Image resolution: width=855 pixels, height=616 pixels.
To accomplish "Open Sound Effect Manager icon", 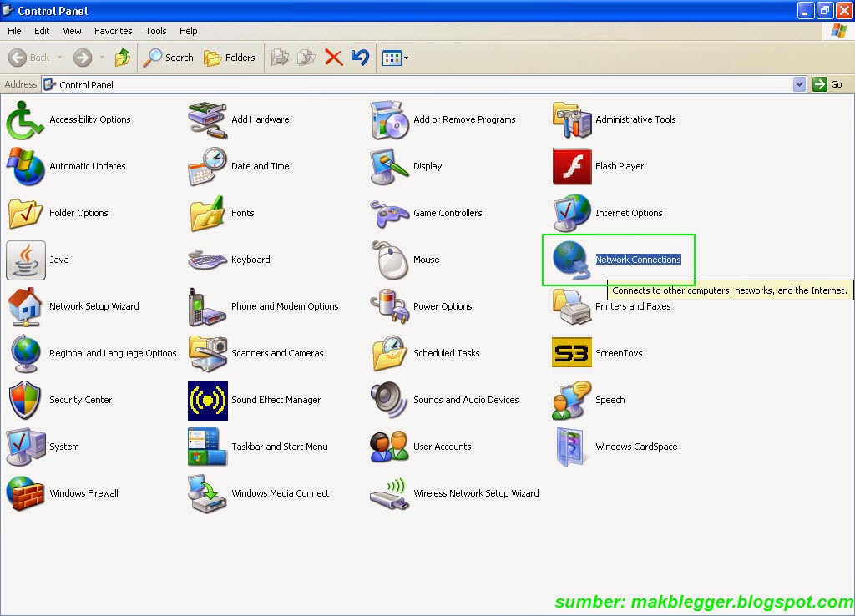I will click(x=207, y=400).
